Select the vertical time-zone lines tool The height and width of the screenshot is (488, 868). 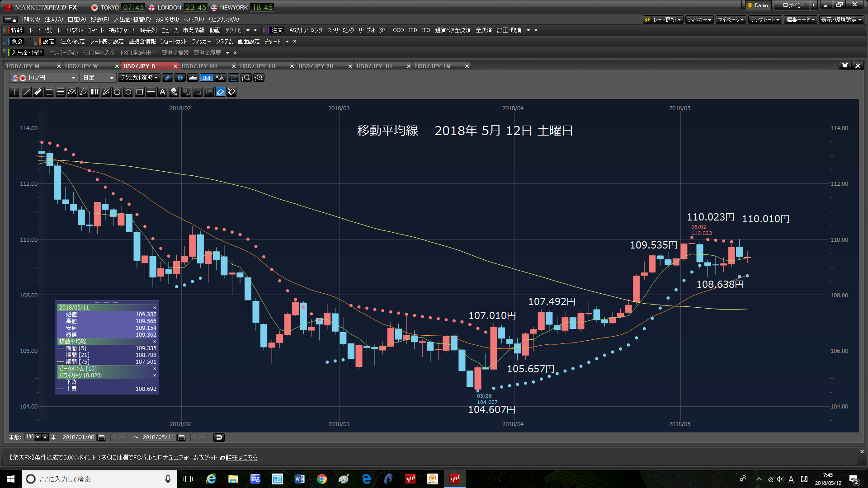[x=94, y=92]
